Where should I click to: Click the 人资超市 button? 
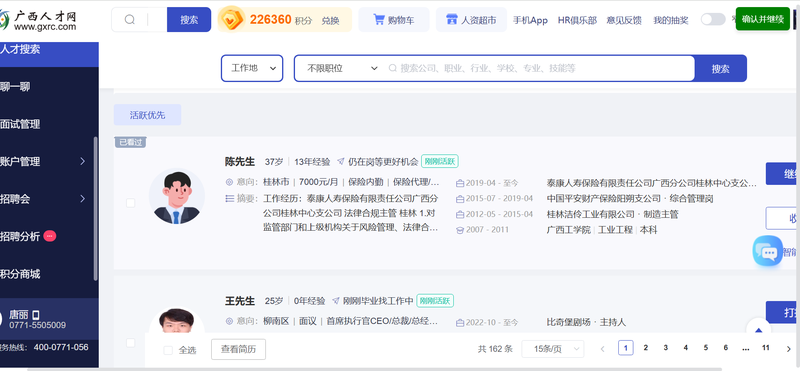pyautogui.click(x=471, y=19)
